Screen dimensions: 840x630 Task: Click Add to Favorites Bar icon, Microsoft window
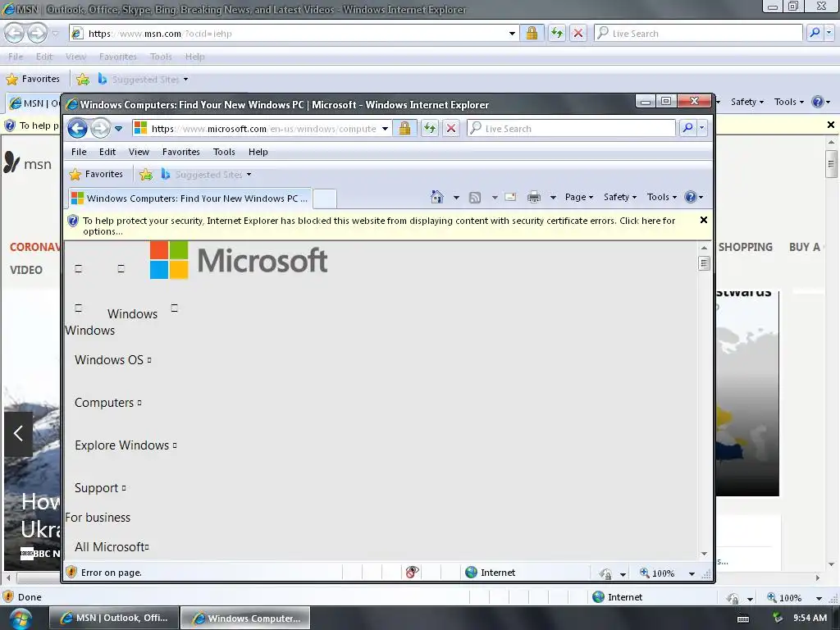[146, 174]
